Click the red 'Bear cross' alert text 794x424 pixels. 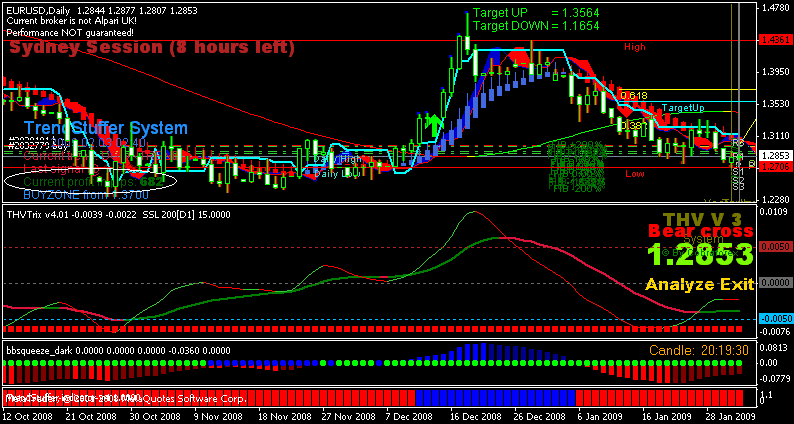[x=701, y=232]
